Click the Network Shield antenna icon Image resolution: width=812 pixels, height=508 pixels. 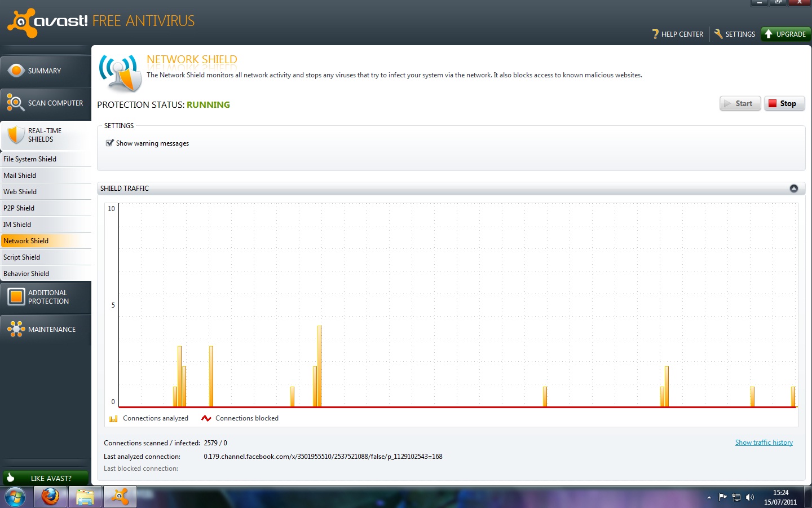[x=120, y=73]
